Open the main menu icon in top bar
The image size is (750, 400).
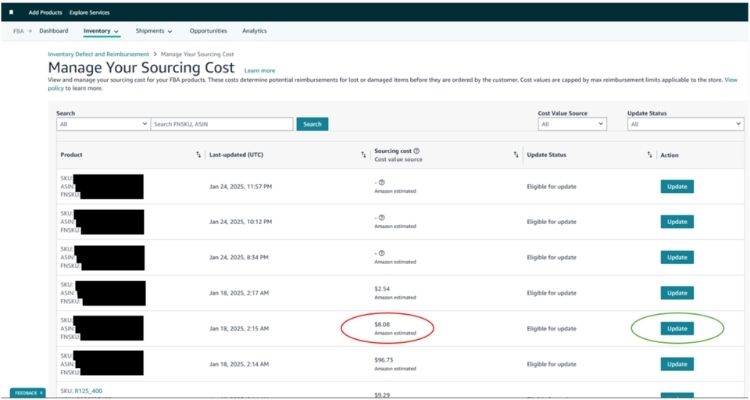pos(11,12)
